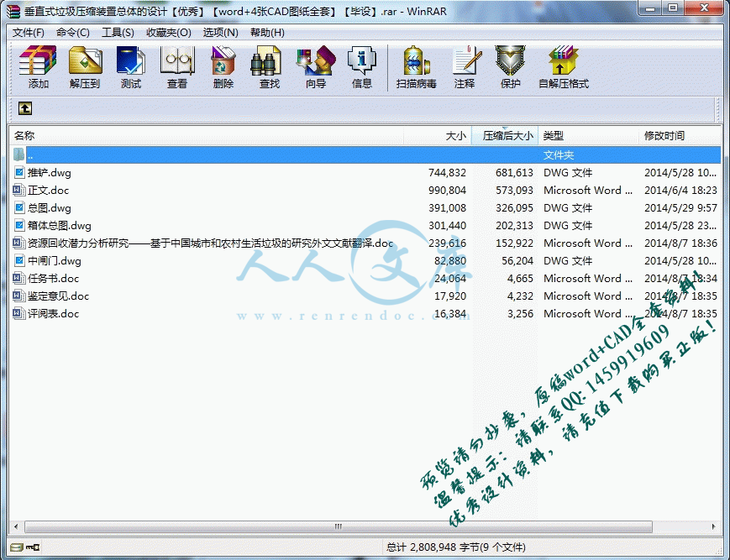The width and height of the screenshot is (730, 560).
Task: Maximize the WinRAR window
Action: point(673,8)
